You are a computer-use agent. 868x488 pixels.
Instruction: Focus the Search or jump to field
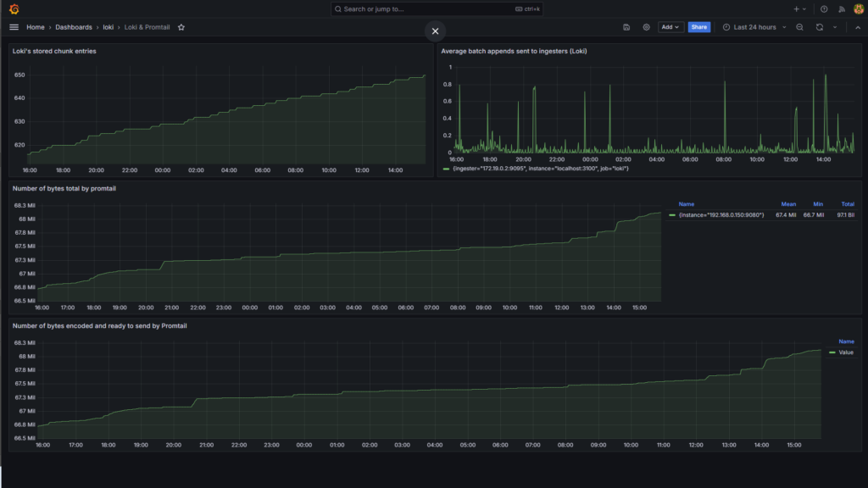tap(437, 8)
